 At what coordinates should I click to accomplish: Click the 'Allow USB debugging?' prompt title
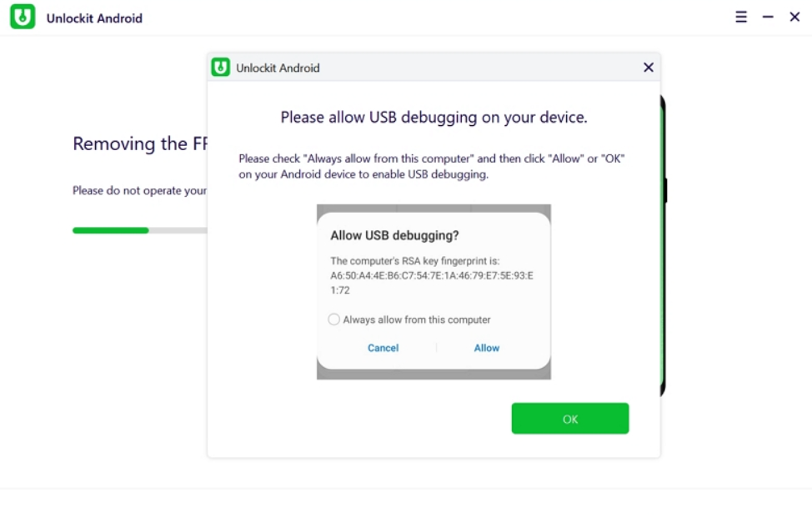(394, 236)
